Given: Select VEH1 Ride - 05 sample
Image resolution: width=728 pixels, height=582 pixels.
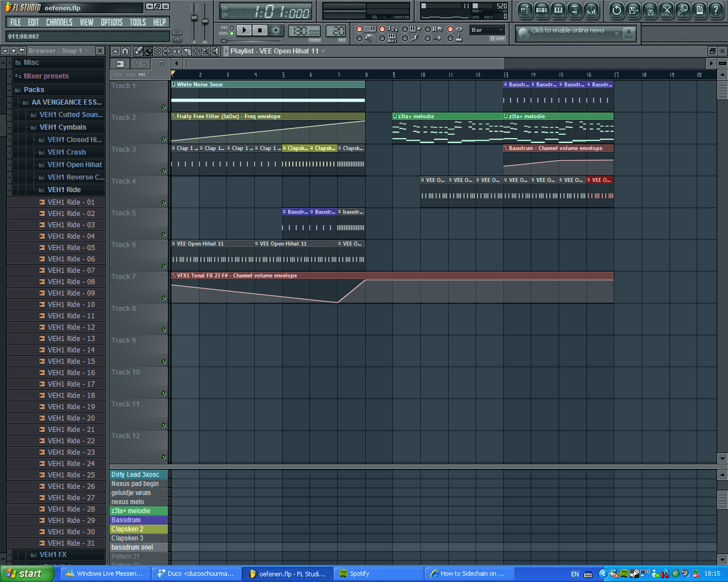Looking at the screenshot, I should pos(71,248).
